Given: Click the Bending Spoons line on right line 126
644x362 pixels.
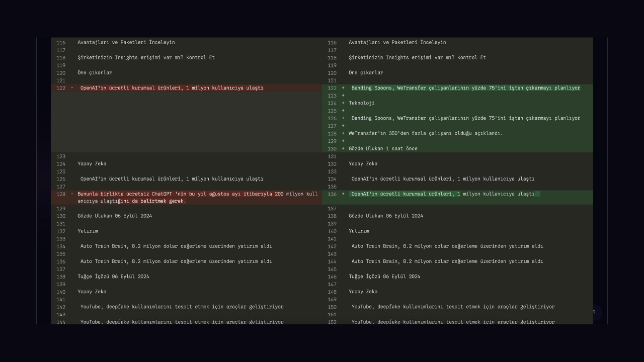Looking at the screenshot, I should (465, 119).
